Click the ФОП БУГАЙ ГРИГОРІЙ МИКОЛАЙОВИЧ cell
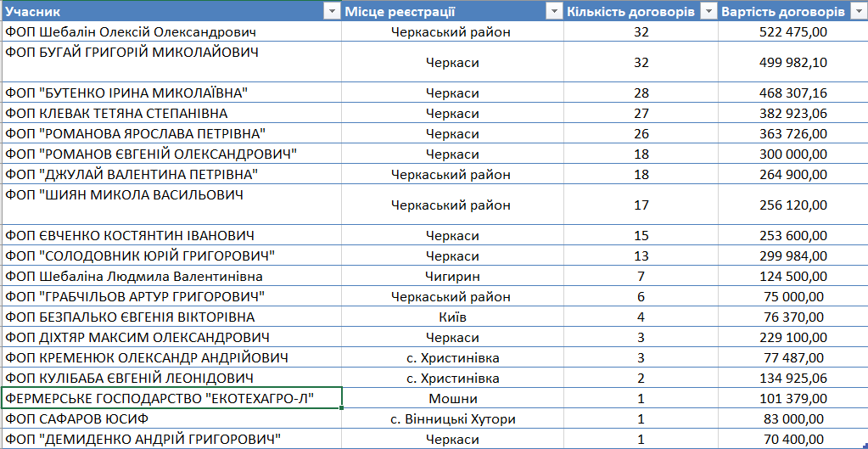This screenshot has height=449, width=868. point(132,53)
